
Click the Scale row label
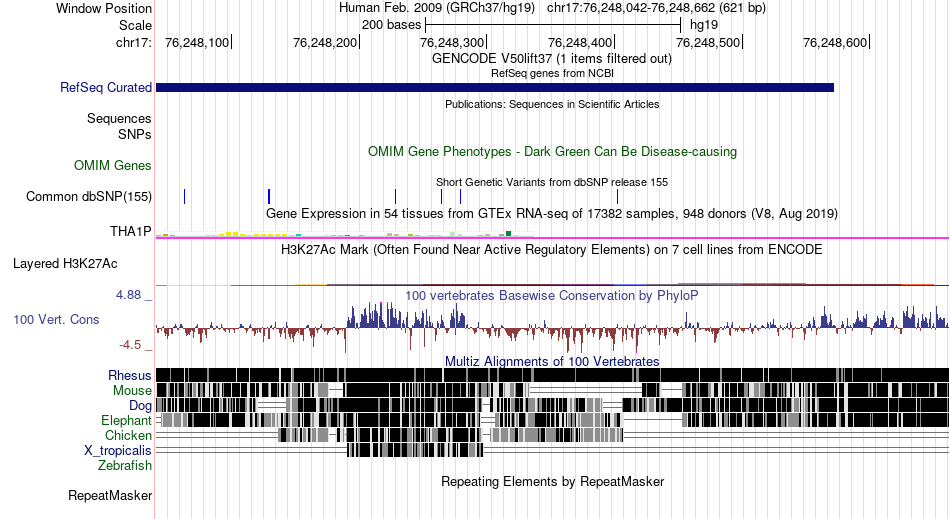click(136, 25)
